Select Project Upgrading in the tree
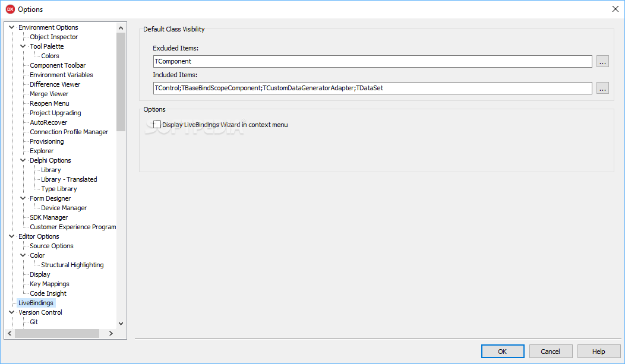Viewport: 625px width, 364px height. [55, 113]
